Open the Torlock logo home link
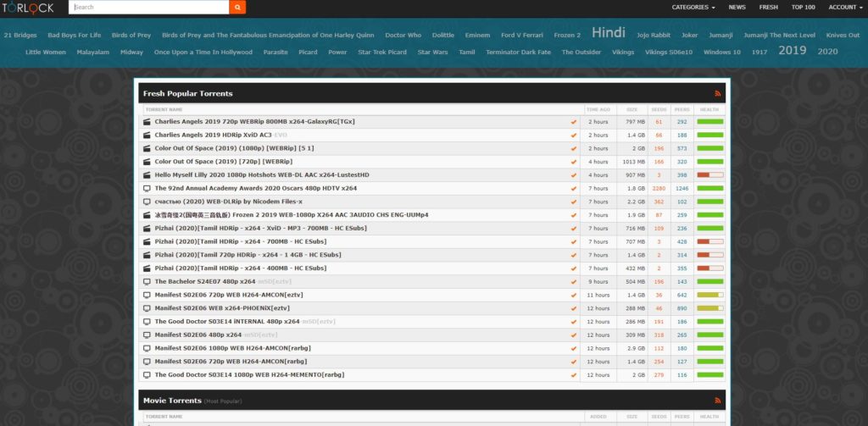 pos(28,8)
